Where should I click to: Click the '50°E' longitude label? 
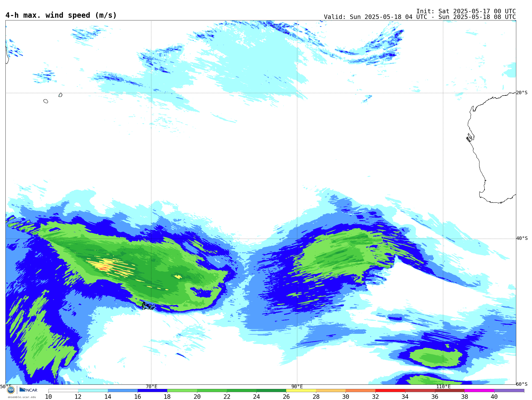[5, 386]
